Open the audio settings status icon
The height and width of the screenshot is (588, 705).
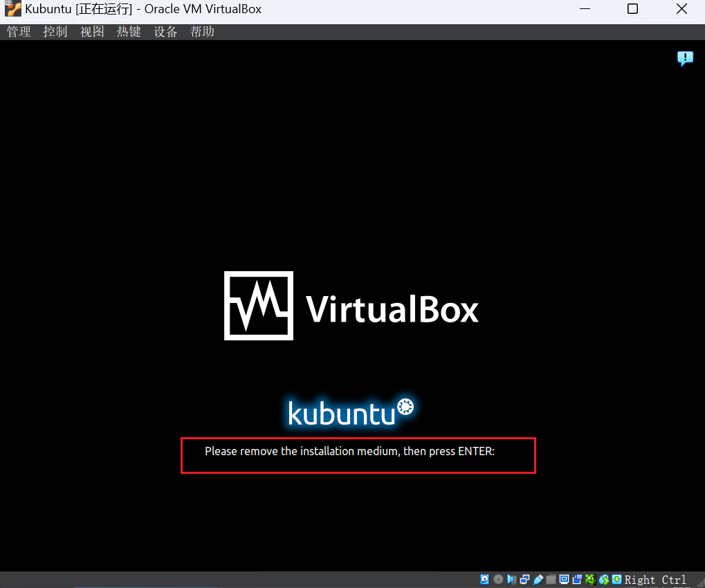pos(512,580)
